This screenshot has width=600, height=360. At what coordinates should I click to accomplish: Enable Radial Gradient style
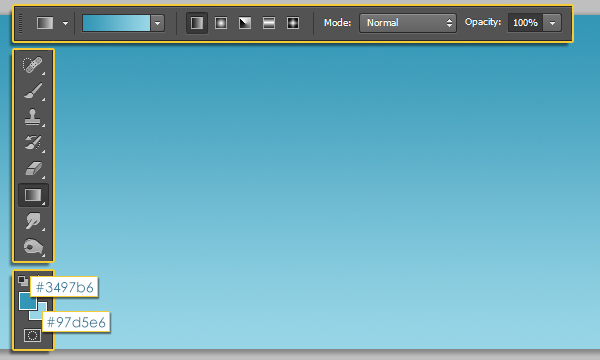[x=221, y=23]
